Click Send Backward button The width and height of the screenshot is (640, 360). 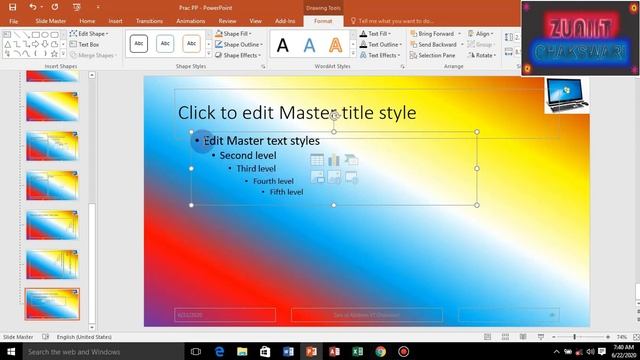click(x=433, y=44)
